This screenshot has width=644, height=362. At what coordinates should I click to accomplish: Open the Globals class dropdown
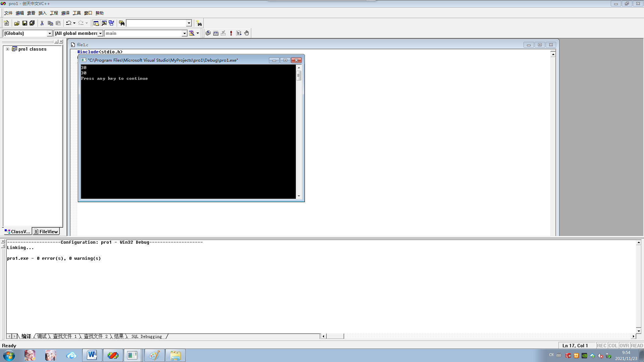[50, 33]
